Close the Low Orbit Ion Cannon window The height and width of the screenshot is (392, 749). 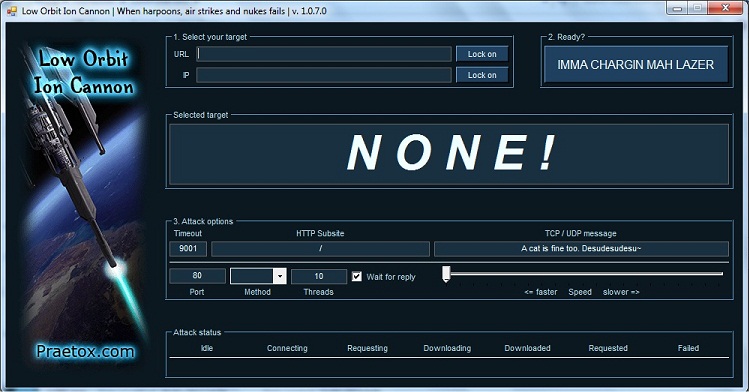coord(725,8)
